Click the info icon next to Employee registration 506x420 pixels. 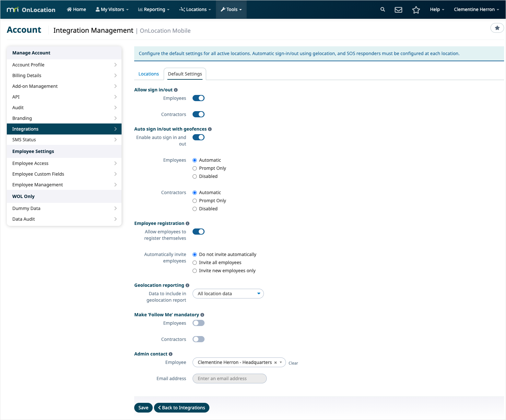[x=188, y=223]
